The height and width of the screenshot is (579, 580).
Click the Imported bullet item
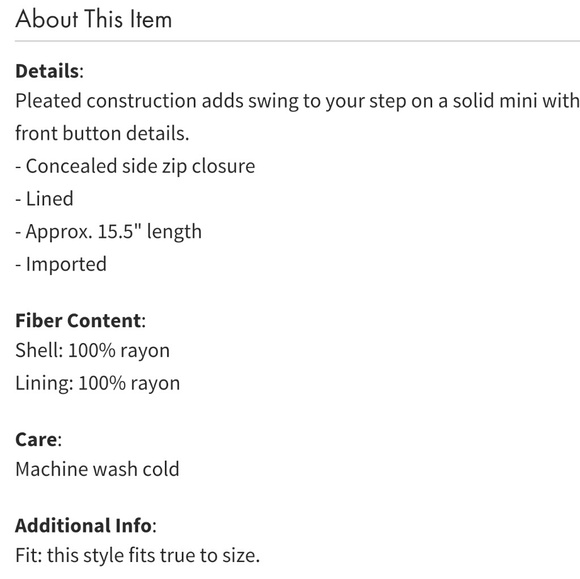pos(61,264)
